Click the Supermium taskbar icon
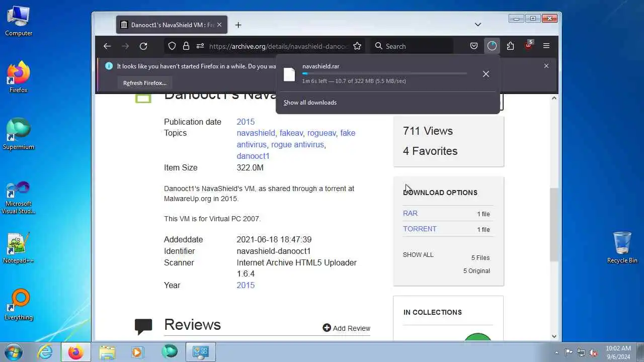The height and width of the screenshot is (362, 644). coord(170,352)
